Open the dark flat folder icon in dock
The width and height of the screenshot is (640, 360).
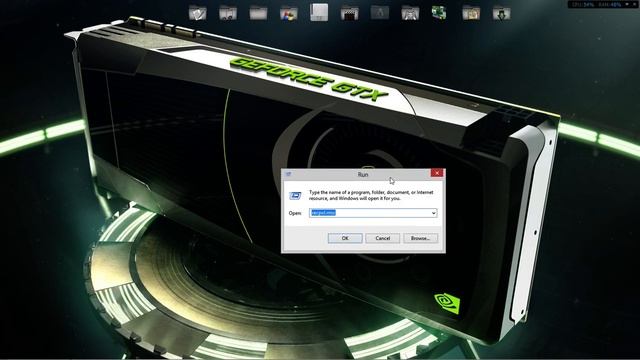tap(380, 13)
